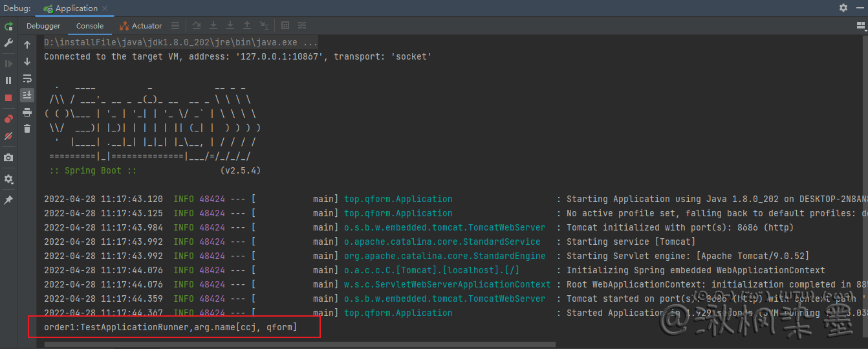This screenshot has height=349, width=868.
Task: Close the Application debug tab
Action: pyautogui.click(x=106, y=8)
